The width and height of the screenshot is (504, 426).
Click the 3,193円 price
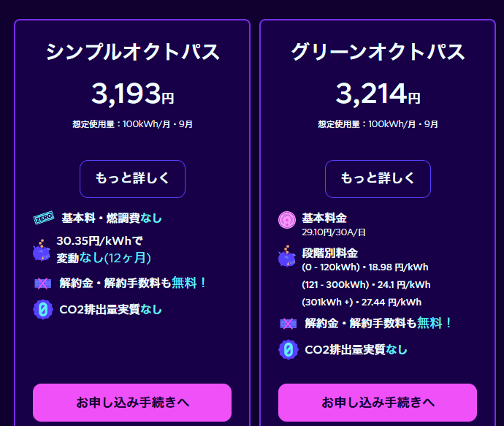132,94
